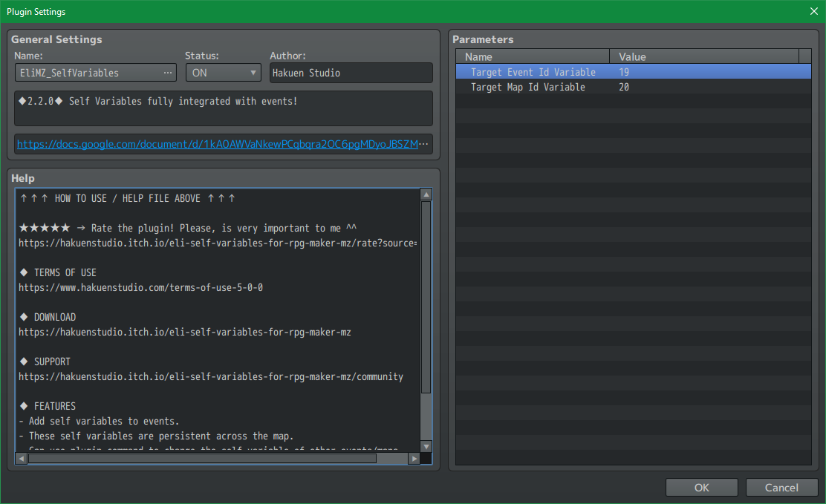
Task: Click Help scroll up arrow
Action: [426, 194]
